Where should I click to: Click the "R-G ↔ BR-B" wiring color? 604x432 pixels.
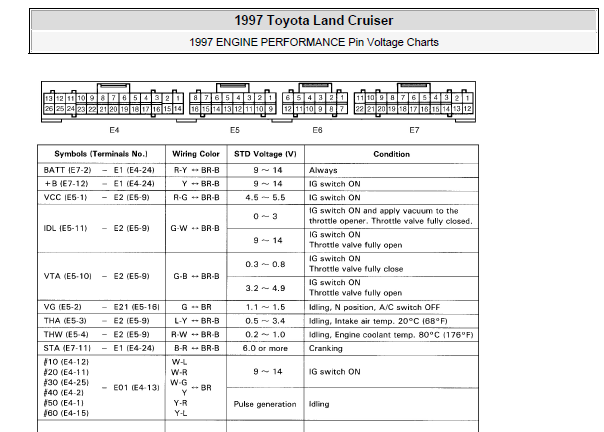coord(196,197)
